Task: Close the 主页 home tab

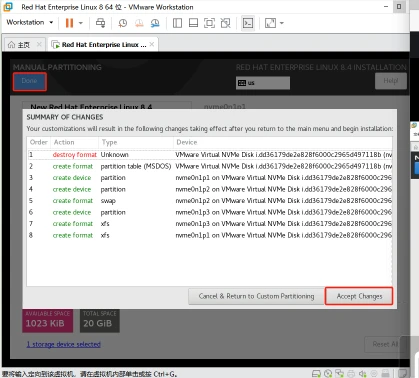Action: (x=39, y=44)
